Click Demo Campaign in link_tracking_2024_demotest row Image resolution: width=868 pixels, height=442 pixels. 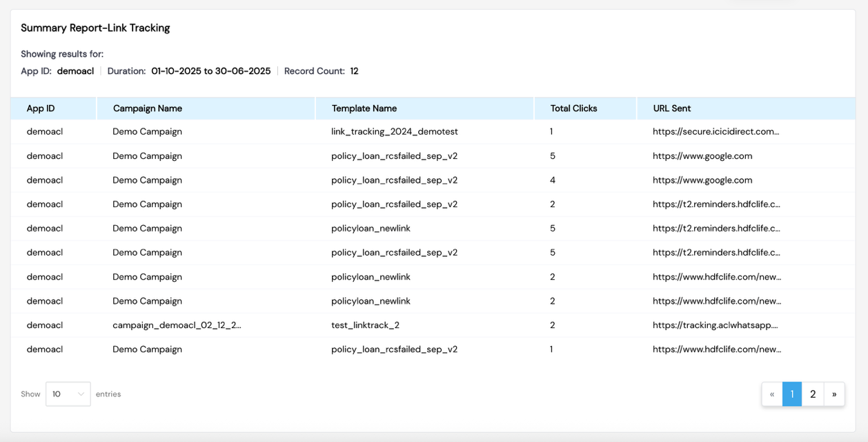click(x=148, y=131)
